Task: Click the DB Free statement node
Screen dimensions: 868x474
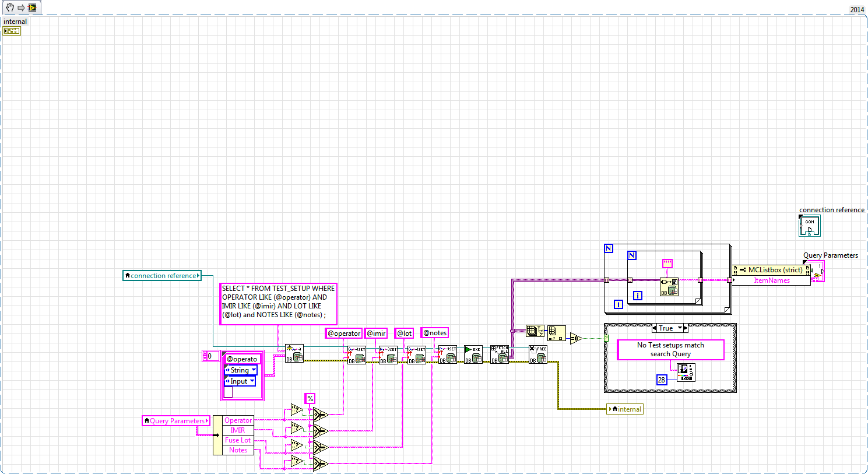Action: (x=537, y=354)
